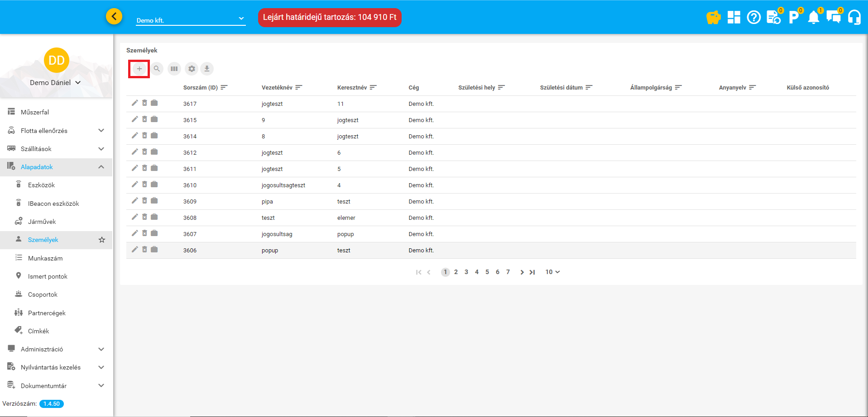
Task: Click the help question mark icon
Action: coord(753,18)
